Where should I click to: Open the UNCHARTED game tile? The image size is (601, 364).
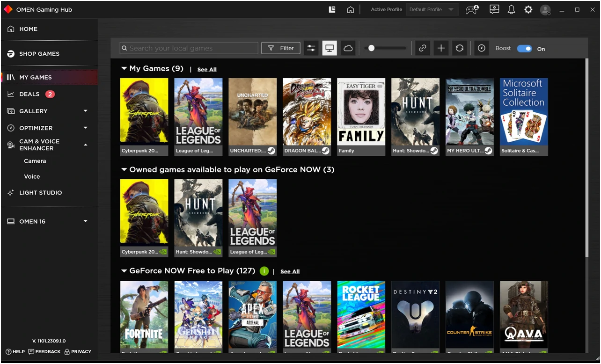[253, 116]
